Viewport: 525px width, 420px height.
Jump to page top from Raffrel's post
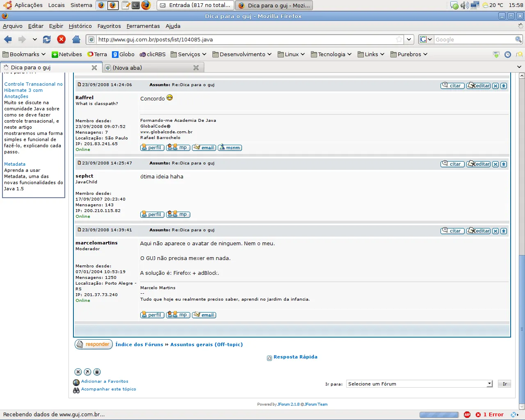(504, 86)
